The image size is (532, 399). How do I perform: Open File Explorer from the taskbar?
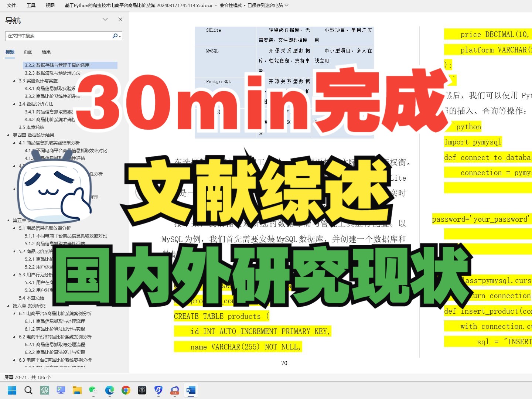77,390
